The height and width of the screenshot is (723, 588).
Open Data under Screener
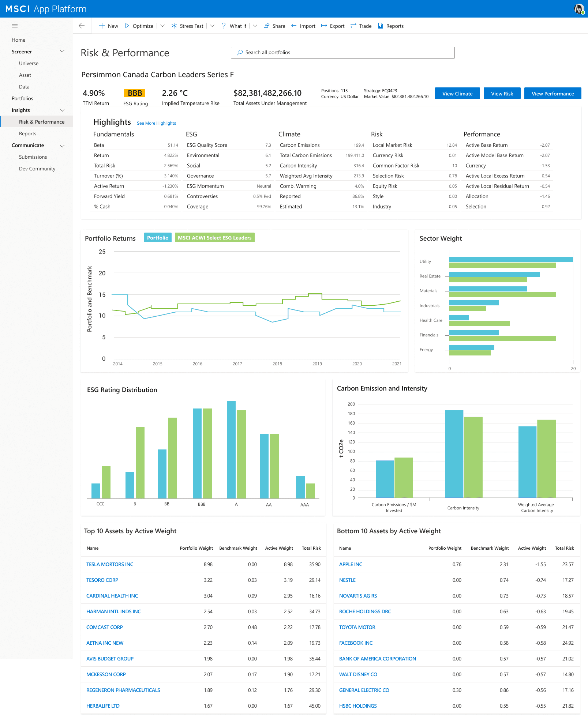pos(25,87)
